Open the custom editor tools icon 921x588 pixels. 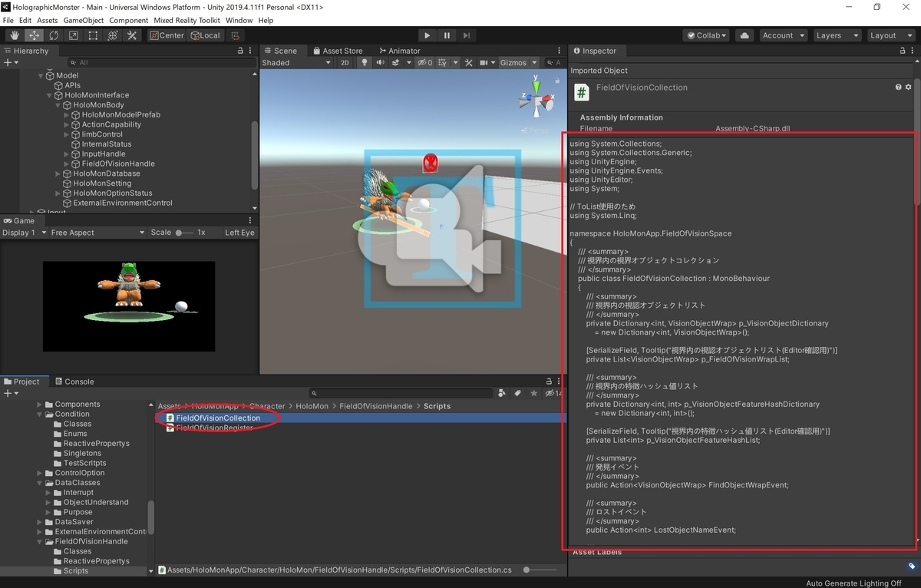[x=132, y=35]
